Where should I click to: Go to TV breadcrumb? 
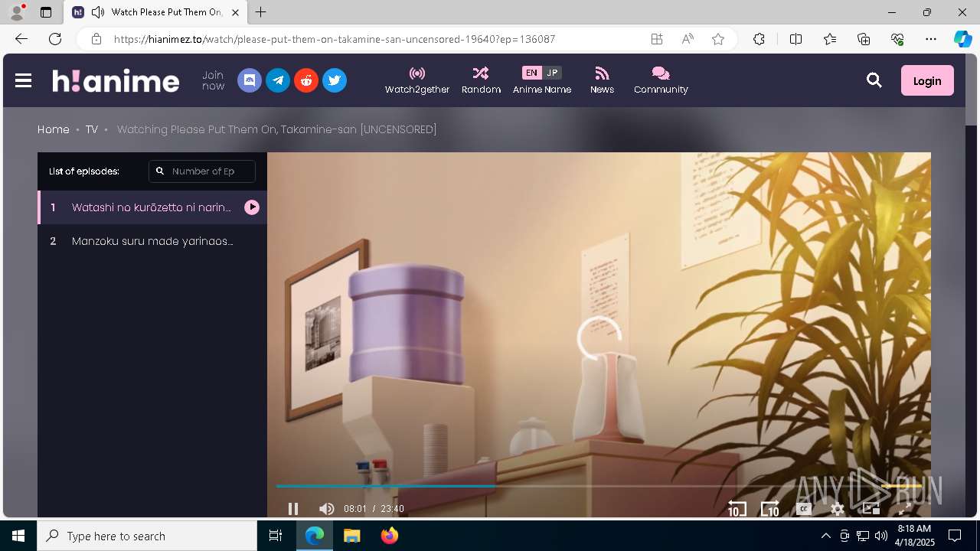coord(92,129)
